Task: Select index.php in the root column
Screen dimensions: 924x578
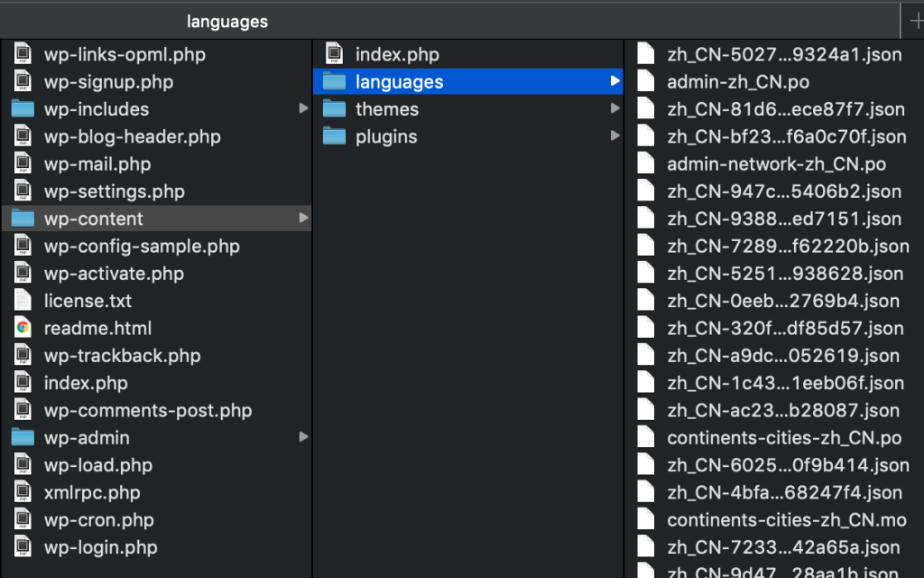Action: pos(86,383)
